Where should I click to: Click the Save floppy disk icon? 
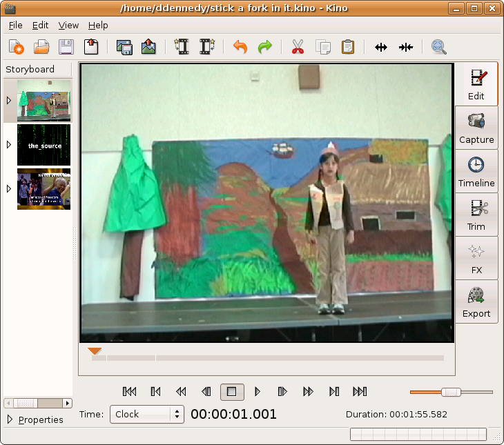(x=66, y=47)
